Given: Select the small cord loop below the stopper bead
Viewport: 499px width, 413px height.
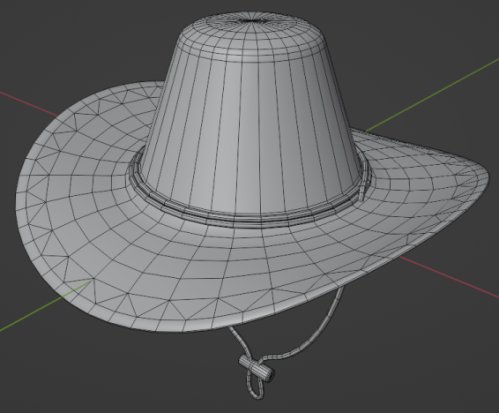Looking at the screenshot, I should click(255, 386).
